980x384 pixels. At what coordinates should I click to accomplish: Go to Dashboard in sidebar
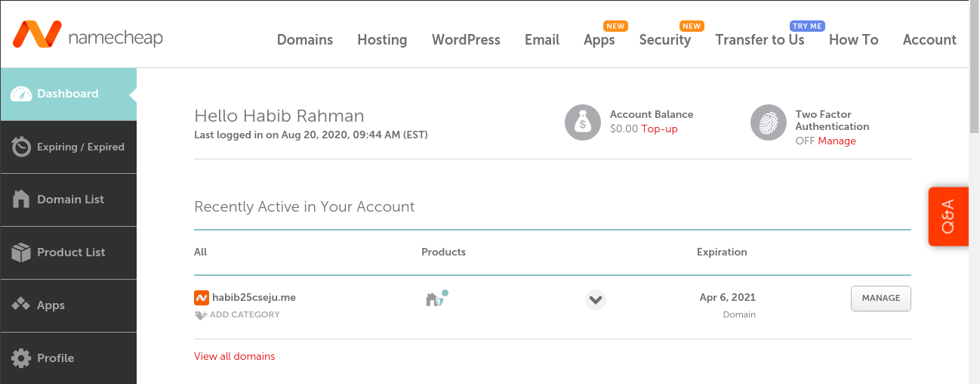pos(68,94)
